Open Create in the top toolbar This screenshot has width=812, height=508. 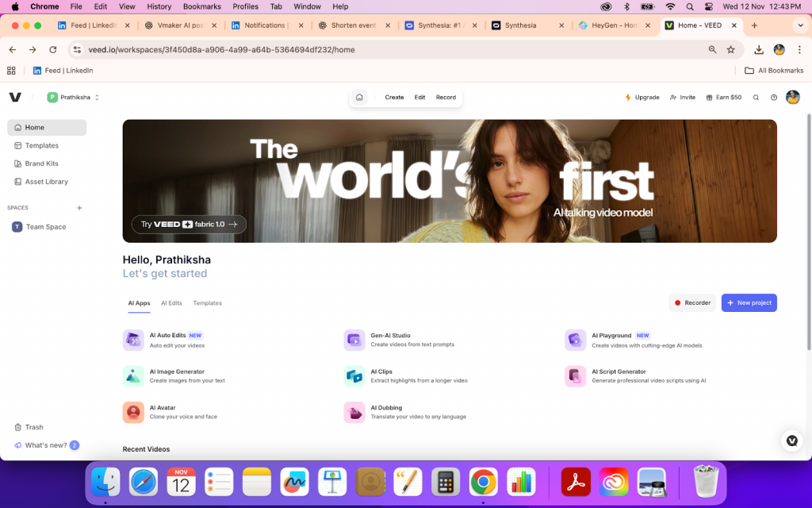(x=394, y=98)
